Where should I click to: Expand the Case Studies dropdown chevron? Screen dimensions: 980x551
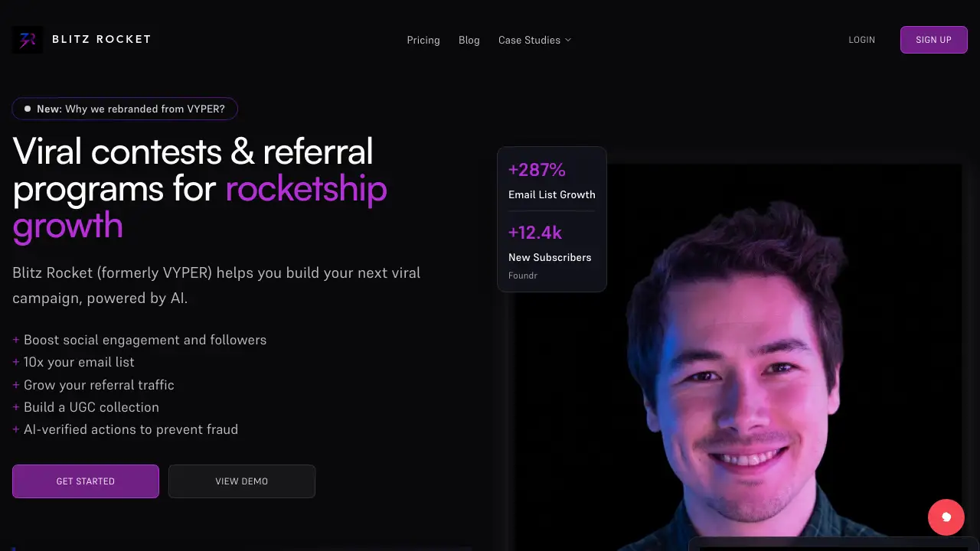(x=568, y=40)
